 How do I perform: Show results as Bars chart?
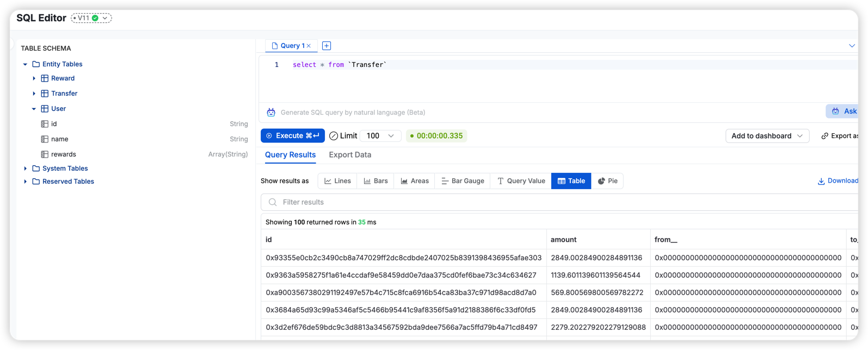[x=375, y=181]
